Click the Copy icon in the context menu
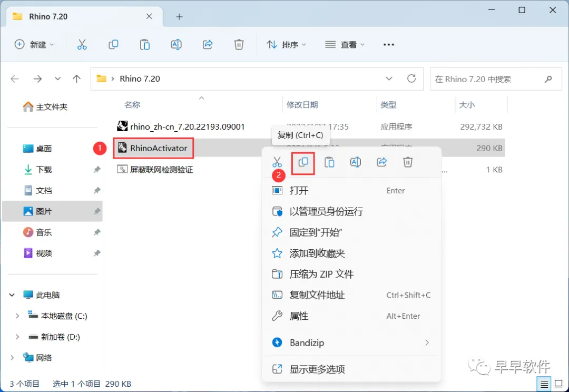The width and height of the screenshot is (569, 392). tap(303, 162)
